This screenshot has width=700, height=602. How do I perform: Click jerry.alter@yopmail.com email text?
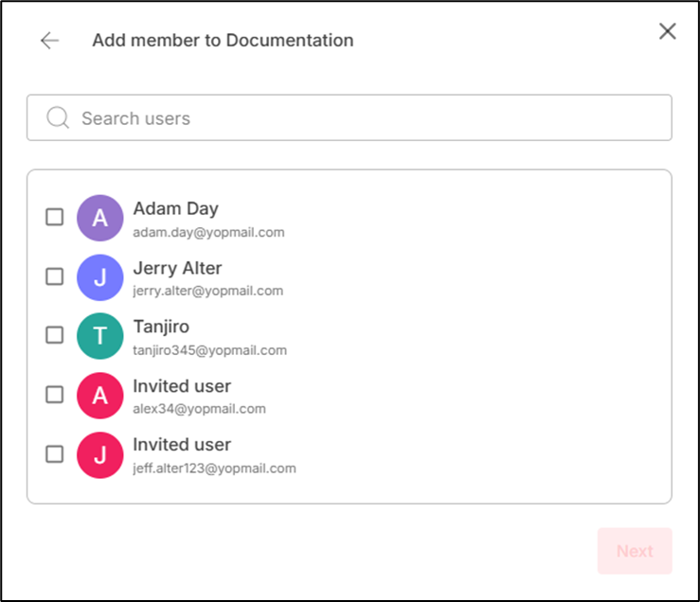[x=208, y=291]
